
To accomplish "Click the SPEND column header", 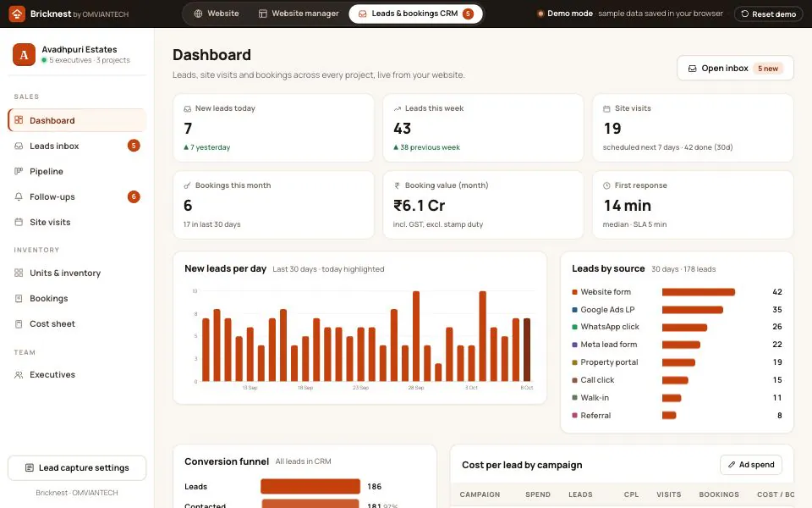I will 538,494.
